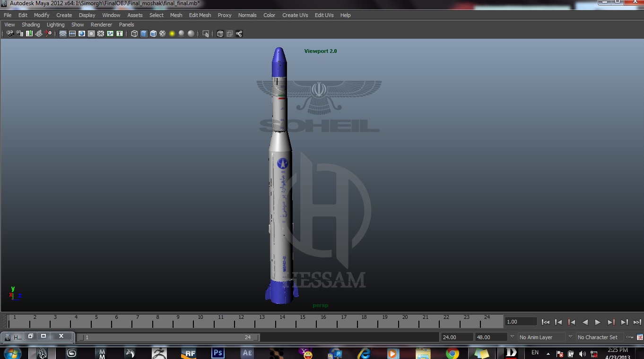Image resolution: width=644 pixels, height=359 pixels.
Task: Click the X-Ray Joints icon
Action: [239, 34]
